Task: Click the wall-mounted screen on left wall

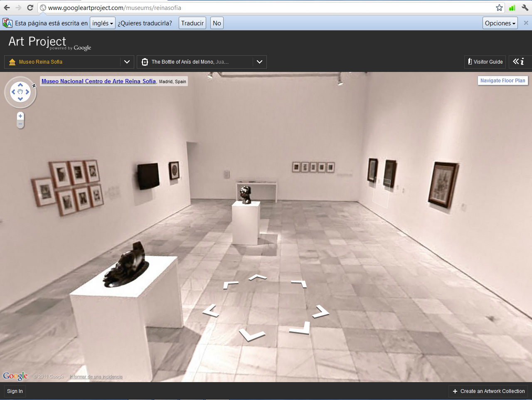Action: pyautogui.click(x=148, y=175)
